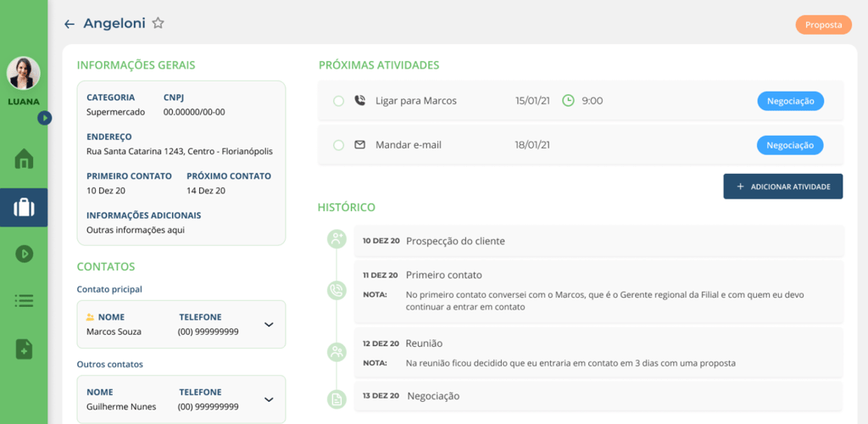Open 13 DEZ 20 Negociação history entry
868x424 pixels.
click(599, 396)
